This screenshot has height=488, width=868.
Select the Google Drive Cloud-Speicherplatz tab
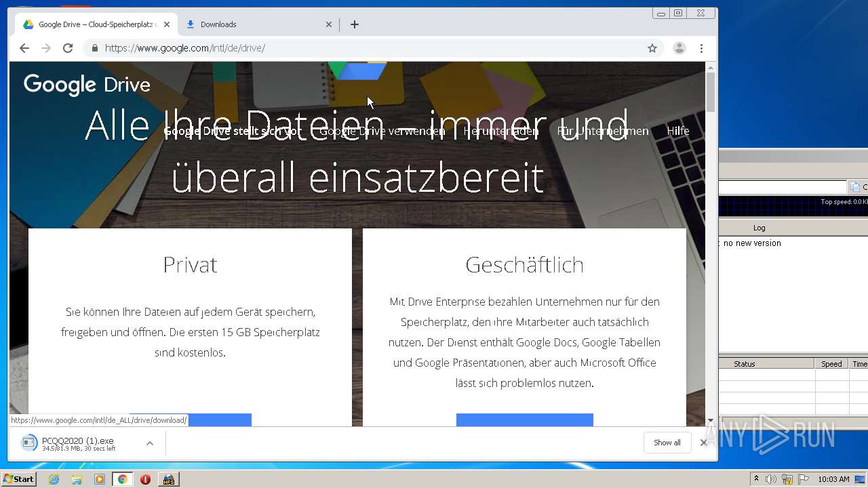(x=95, y=24)
